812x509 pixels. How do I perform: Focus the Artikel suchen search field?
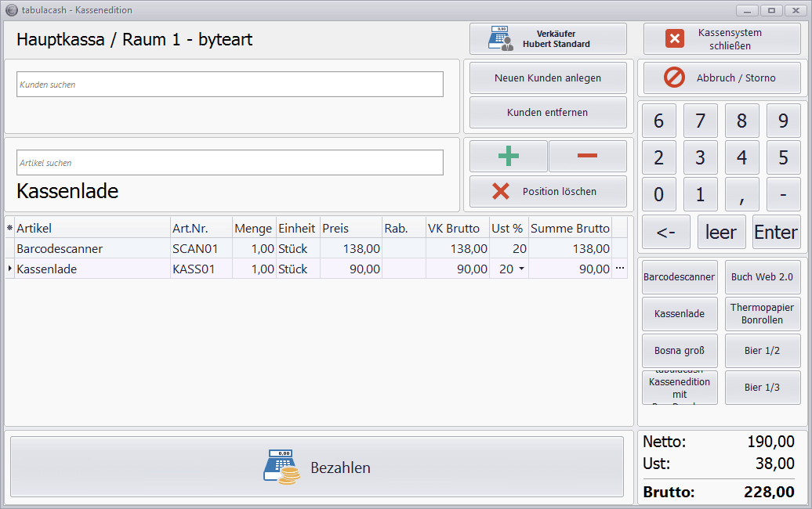point(230,163)
